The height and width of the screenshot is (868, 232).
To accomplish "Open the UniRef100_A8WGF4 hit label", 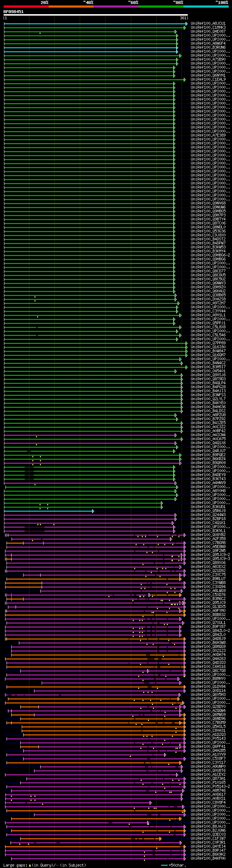I will click(208, 43).
